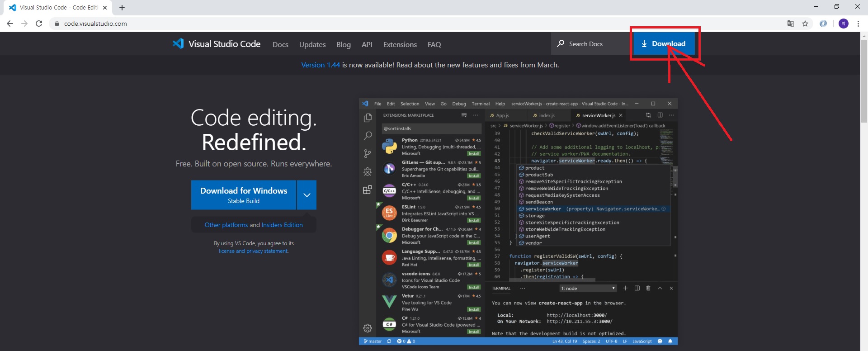Open license and privacy statement link
The height and width of the screenshot is (351, 868).
[x=253, y=251]
